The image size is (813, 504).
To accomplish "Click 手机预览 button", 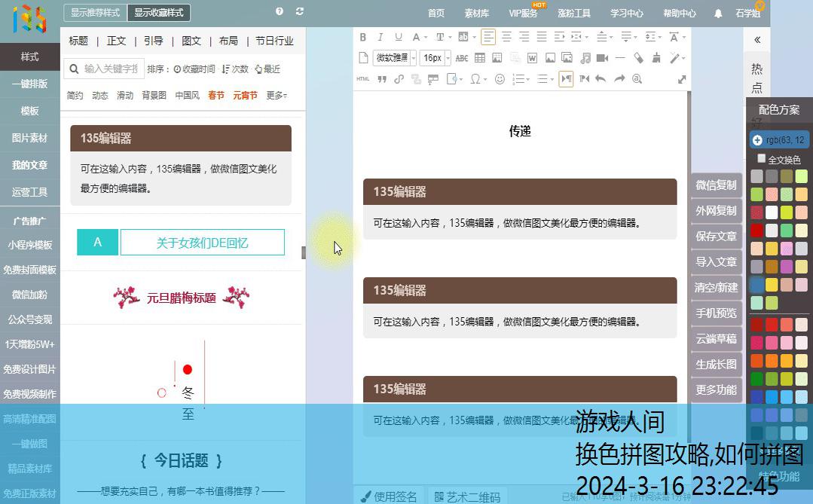I will (x=716, y=313).
